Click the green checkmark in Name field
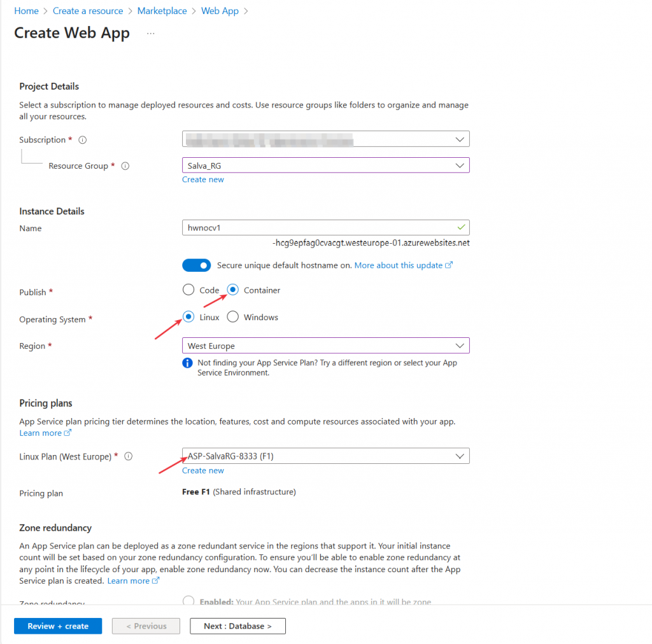This screenshot has height=644, width=652. click(x=461, y=227)
